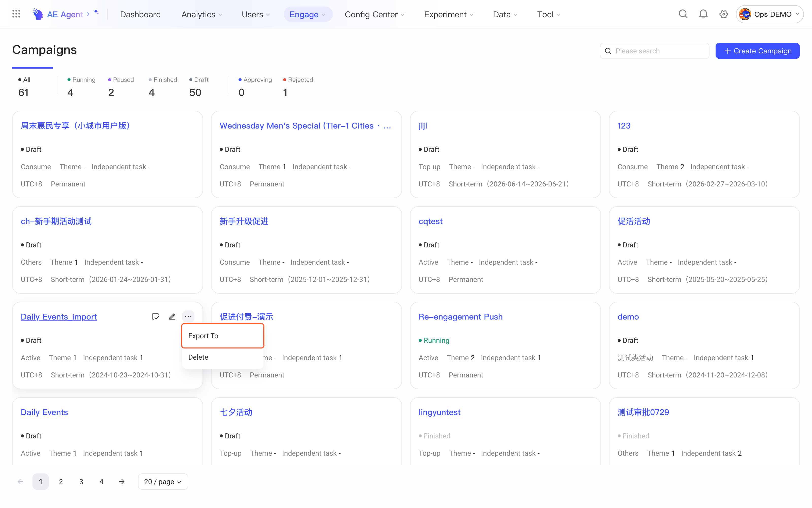Choose Export To from the menu
This screenshot has width=812, height=508.
point(223,336)
